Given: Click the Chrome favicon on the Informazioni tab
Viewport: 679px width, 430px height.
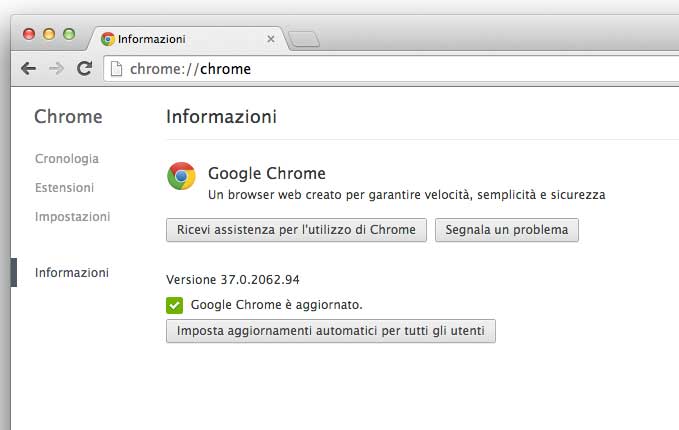Looking at the screenshot, I should (108, 39).
